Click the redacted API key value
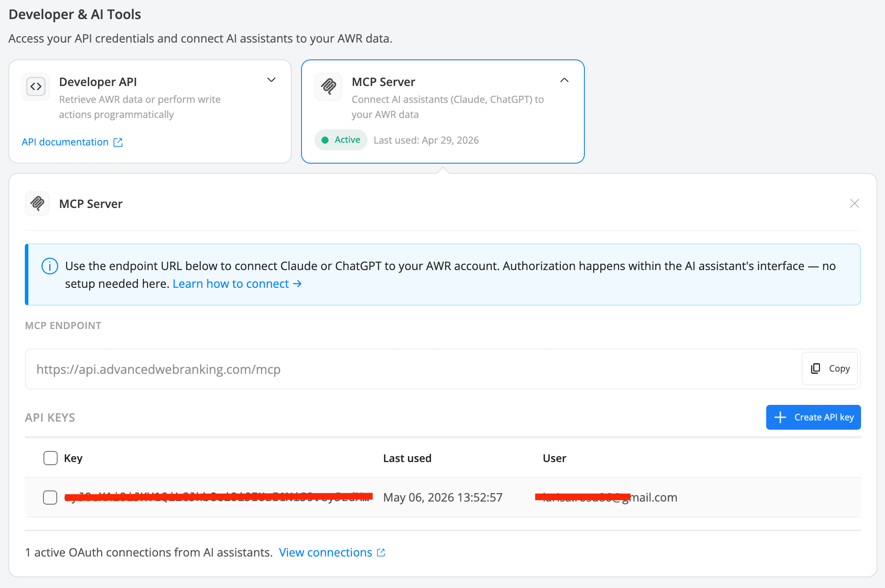885x588 pixels. pos(219,497)
